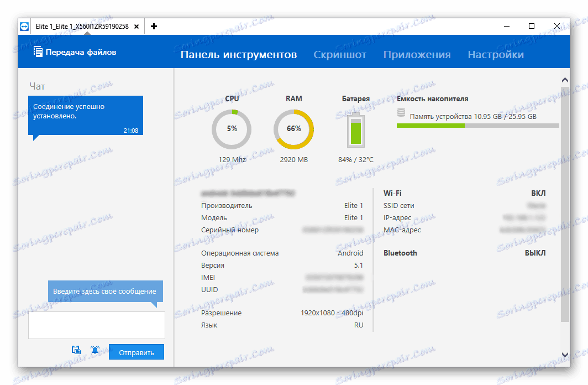
Task: Click the SSID сети row label
Action: tap(398, 205)
